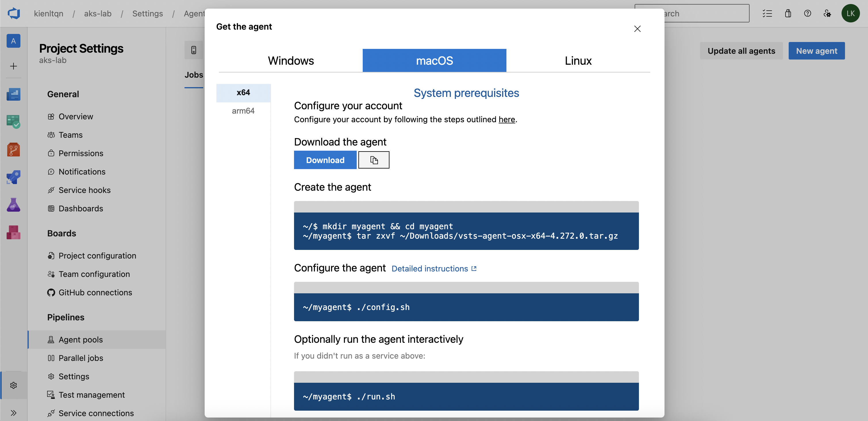Viewport: 868px width, 421px height.
Task: Click kienltqn breadcrumb organization link
Action: (x=49, y=14)
